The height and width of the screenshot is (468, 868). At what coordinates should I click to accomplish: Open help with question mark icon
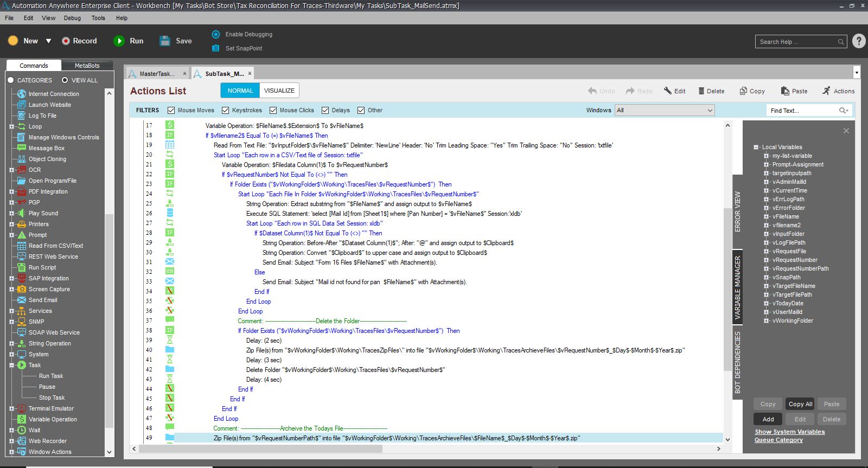(859, 41)
